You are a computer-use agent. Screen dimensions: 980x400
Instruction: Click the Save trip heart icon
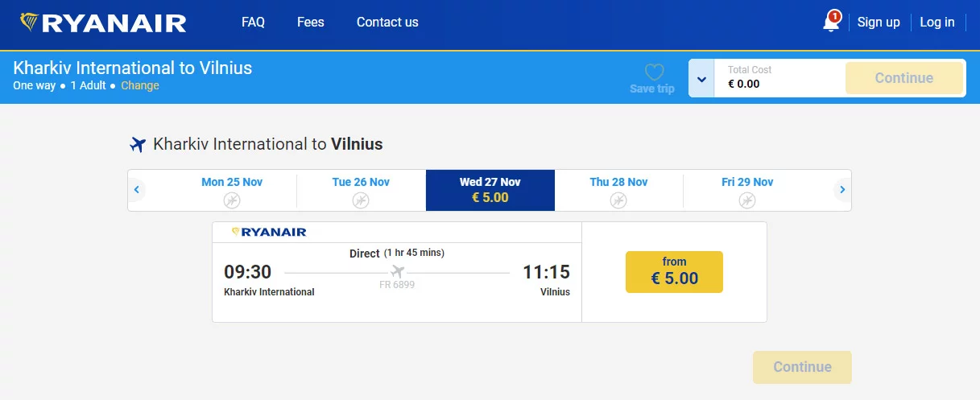click(654, 73)
